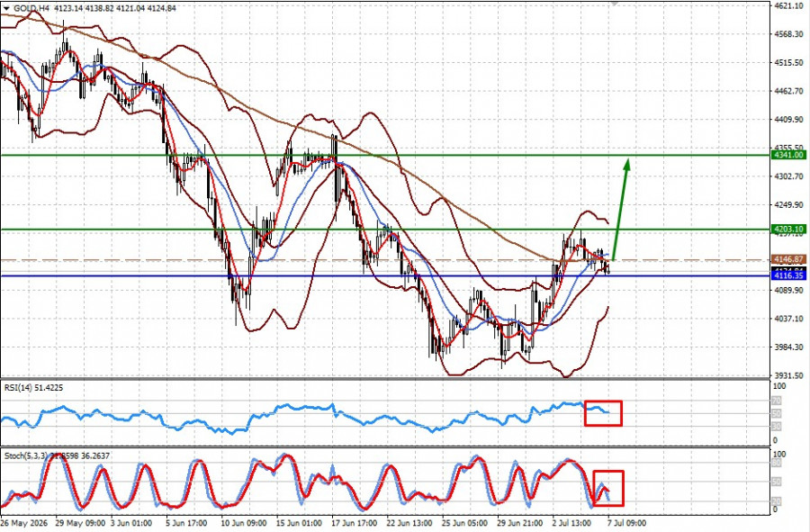Click the blue 4116.35 price tag
Image resolution: width=810 pixels, height=532 pixels.
pos(788,275)
